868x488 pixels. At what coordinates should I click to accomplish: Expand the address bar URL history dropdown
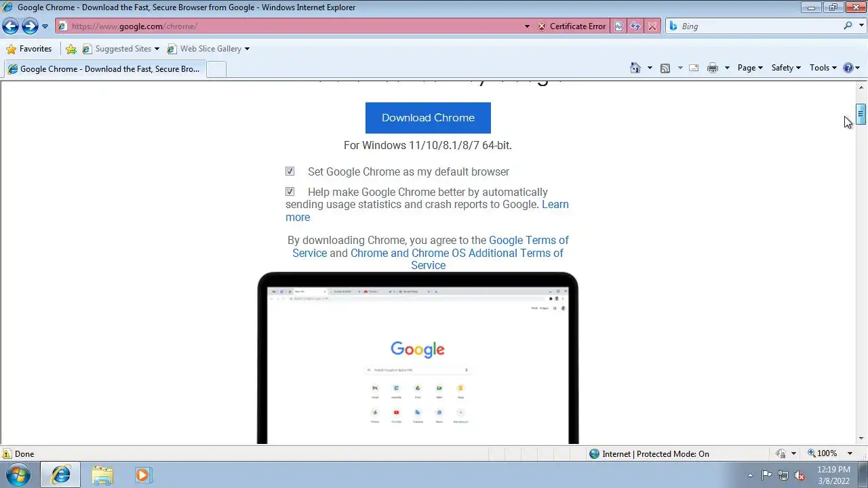[x=527, y=26]
